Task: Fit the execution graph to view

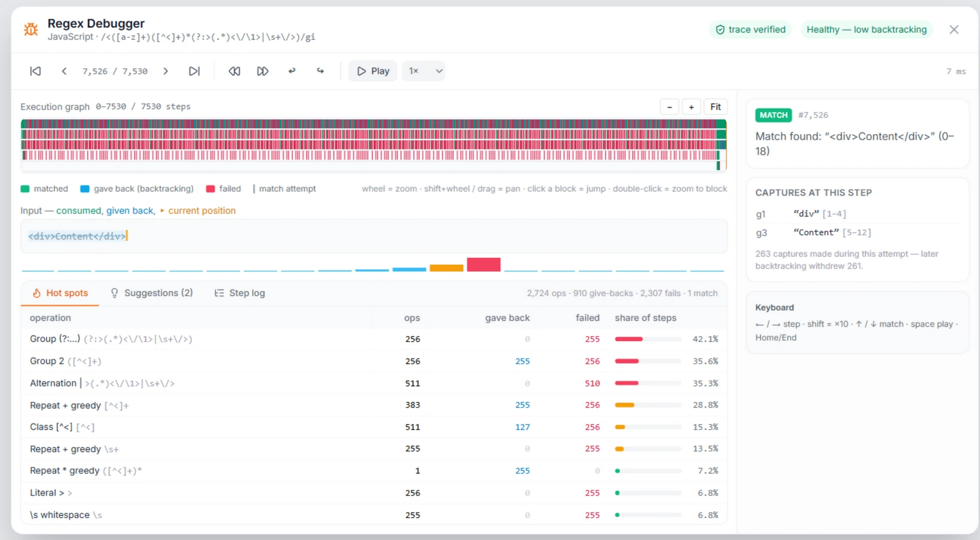Action: click(x=716, y=107)
